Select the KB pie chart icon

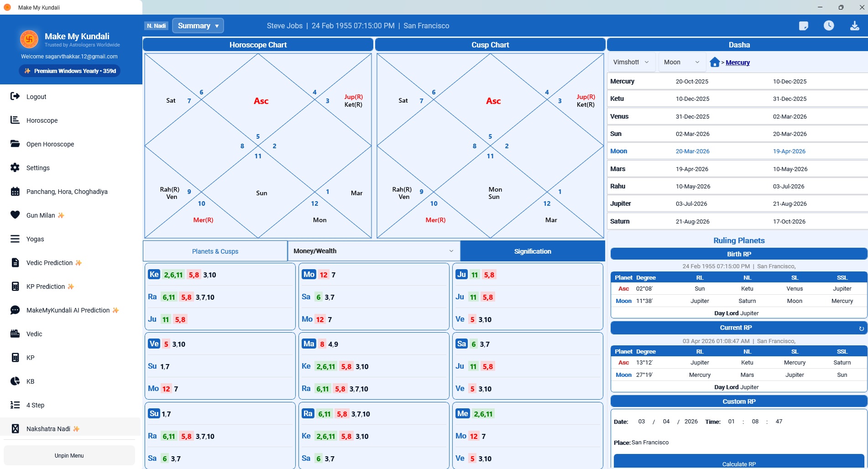pyautogui.click(x=15, y=381)
